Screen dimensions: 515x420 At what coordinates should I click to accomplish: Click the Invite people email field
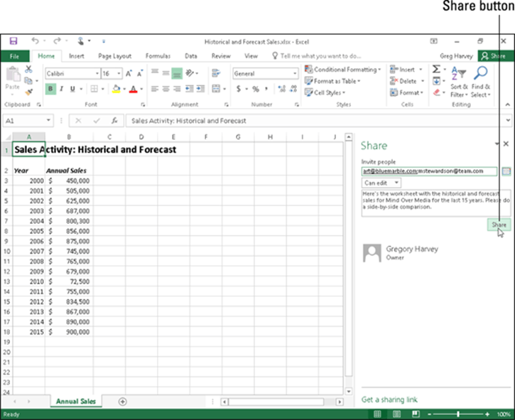(429, 171)
